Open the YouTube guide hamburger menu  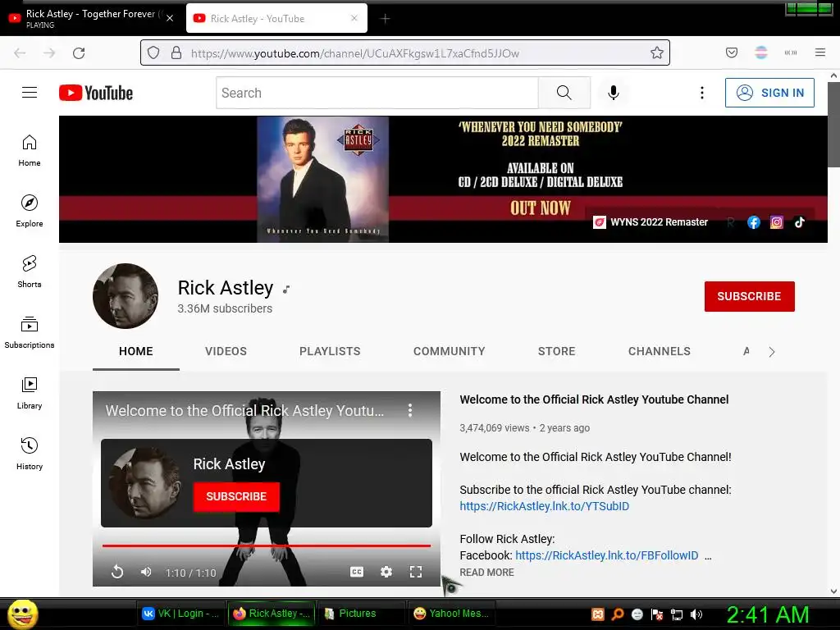point(30,93)
